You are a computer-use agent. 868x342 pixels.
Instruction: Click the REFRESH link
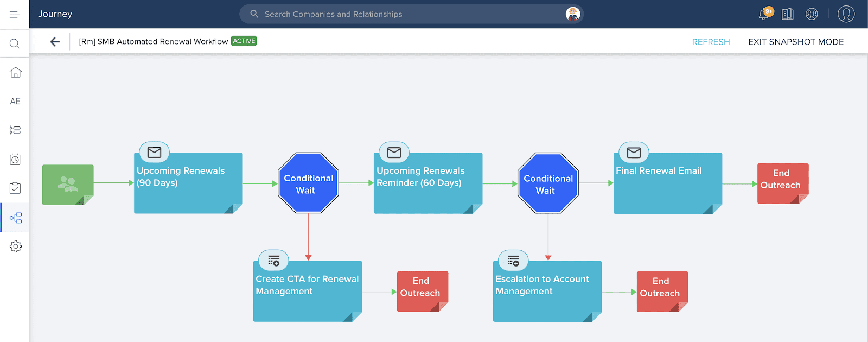(x=711, y=42)
